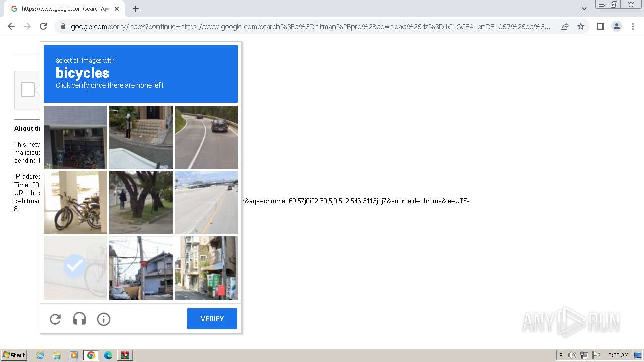Open Microsoft Edge from taskbar
The image size is (644, 362).
pos(108,355)
